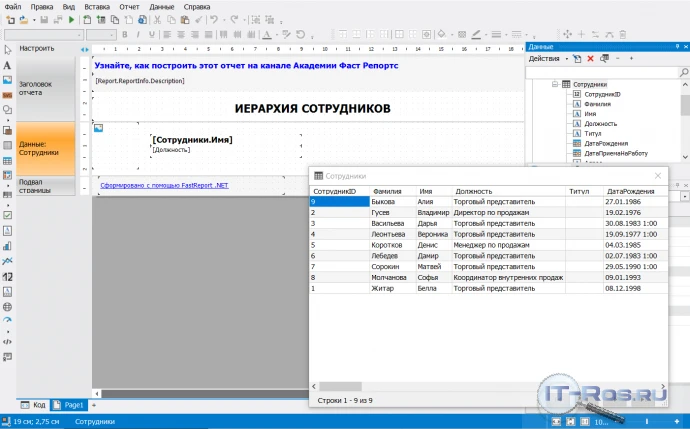
Task: Click the Paste clipboard icon
Action: click(185, 20)
